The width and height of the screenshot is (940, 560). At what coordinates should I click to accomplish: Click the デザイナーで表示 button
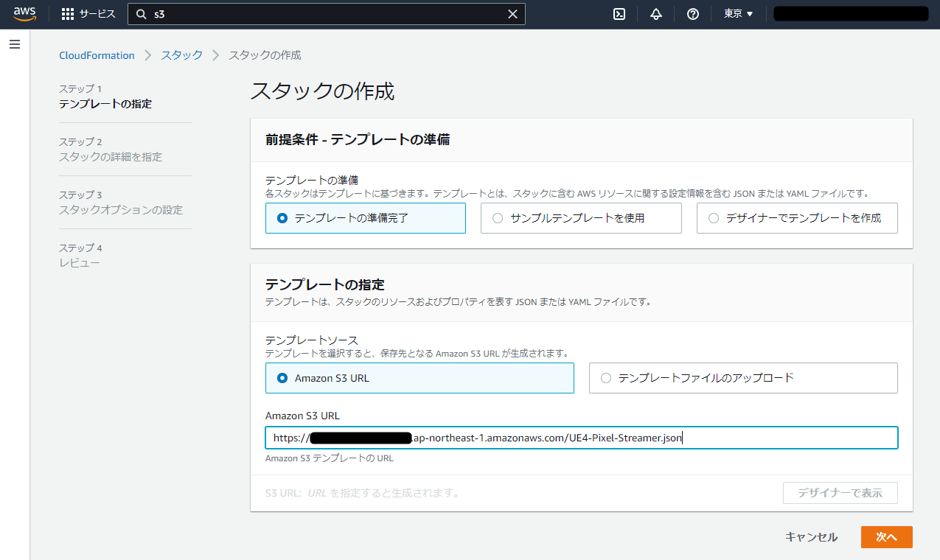coord(840,493)
